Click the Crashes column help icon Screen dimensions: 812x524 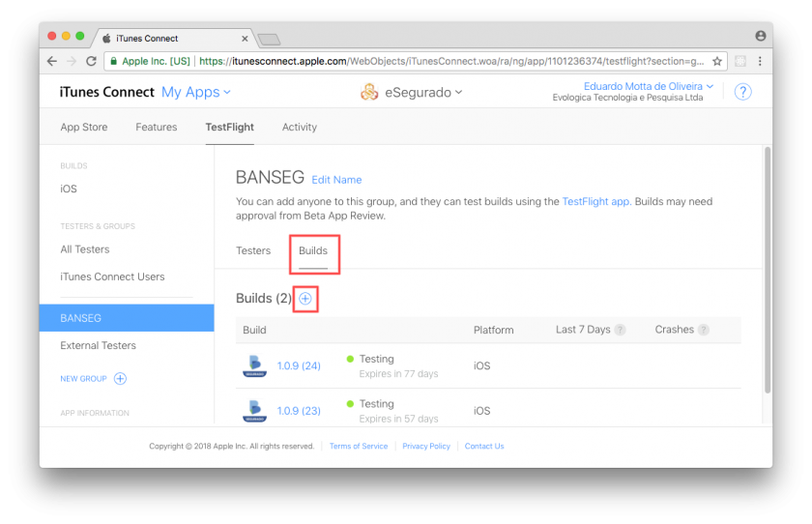pos(704,330)
